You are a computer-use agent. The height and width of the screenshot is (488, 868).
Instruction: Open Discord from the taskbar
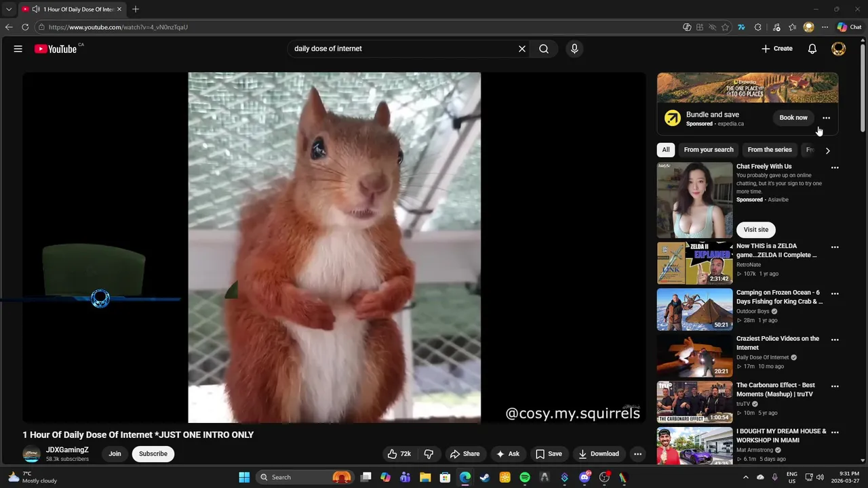click(x=585, y=477)
